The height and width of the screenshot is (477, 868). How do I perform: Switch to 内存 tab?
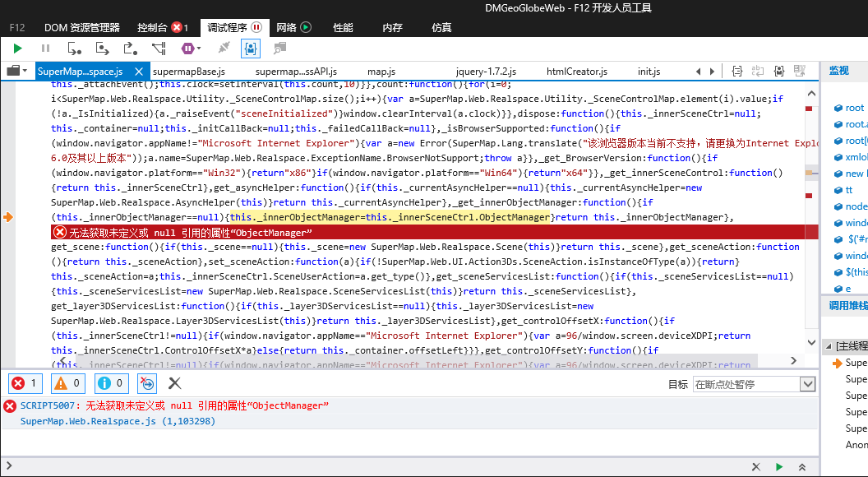[x=392, y=27]
